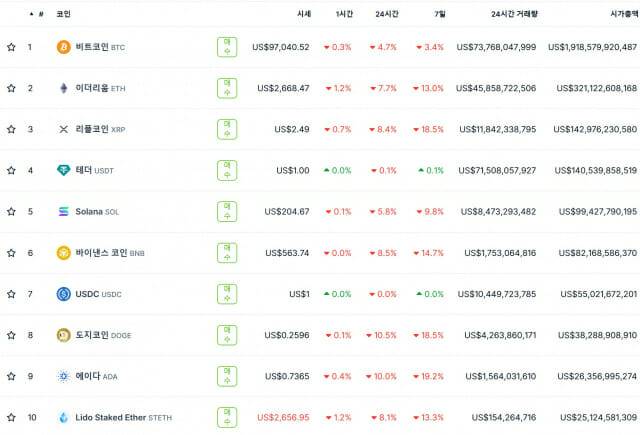640x435 pixels.
Task: Click the Ethereum diamond logo icon
Action: click(64, 88)
